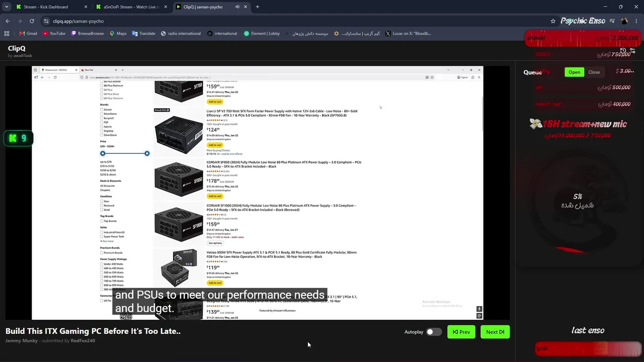This screenshot has width=644, height=362.
Task: Set the Queue to Close
Action: tap(594, 72)
